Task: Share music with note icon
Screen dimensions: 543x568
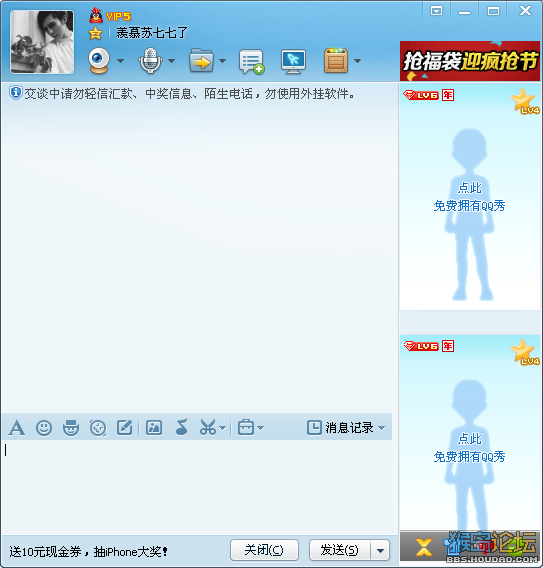Action: pos(181,427)
